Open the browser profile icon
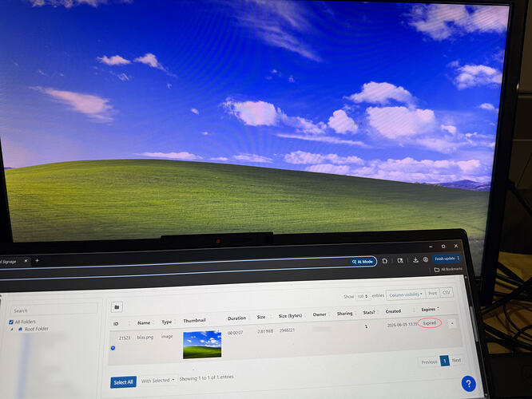The image size is (532, 399). pos(426,259)
